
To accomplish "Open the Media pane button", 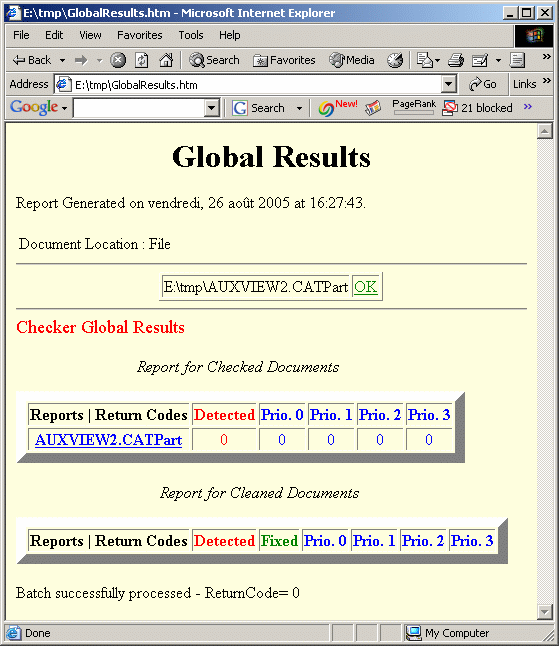I will click(x=351, y=60).
